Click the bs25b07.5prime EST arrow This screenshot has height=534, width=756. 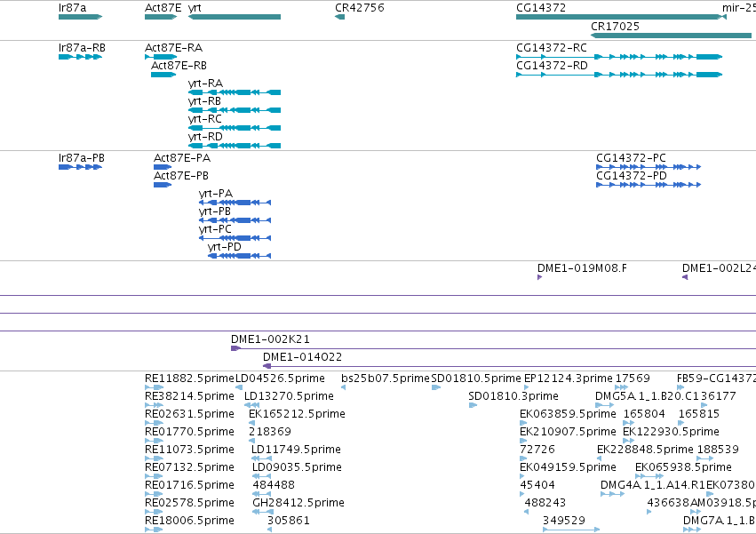coord(343,387)
